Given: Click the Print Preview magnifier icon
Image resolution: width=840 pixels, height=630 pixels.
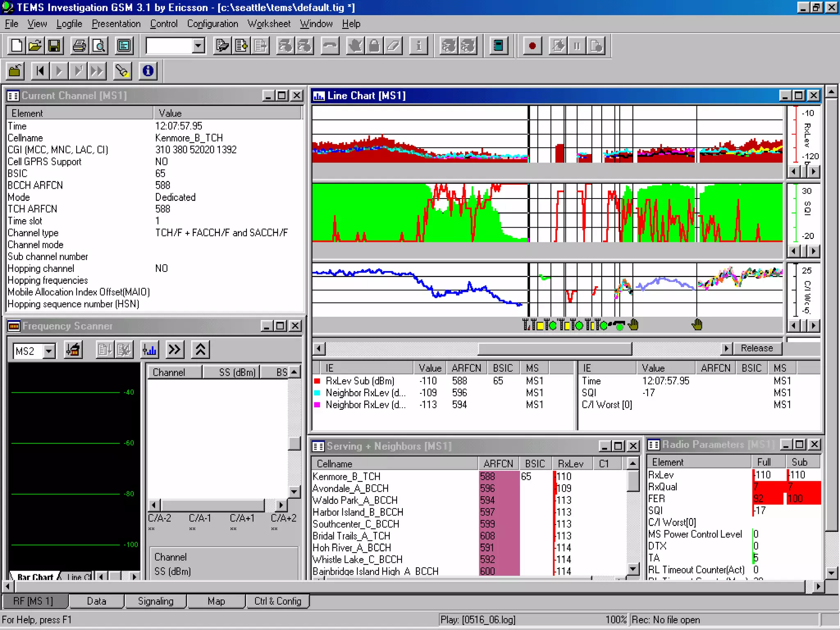Looking at the screenshot, I should click(x=99, y=46).
